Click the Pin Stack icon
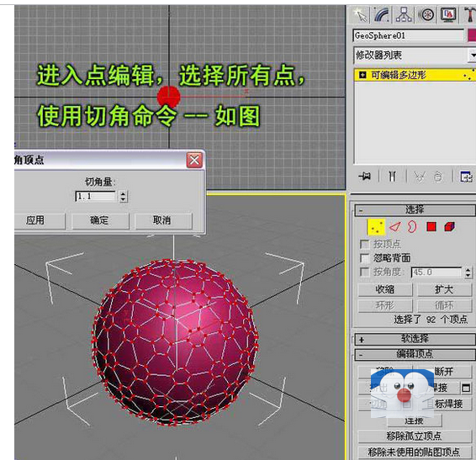 [365, 176]
